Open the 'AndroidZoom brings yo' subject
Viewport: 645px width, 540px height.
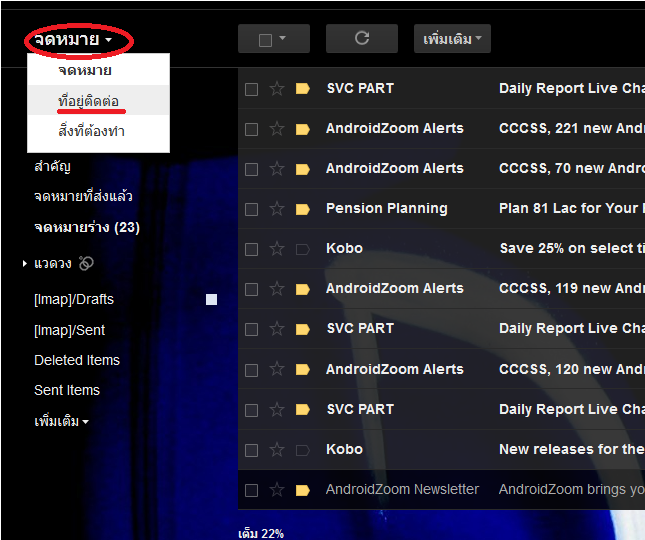tap(572, 489)
